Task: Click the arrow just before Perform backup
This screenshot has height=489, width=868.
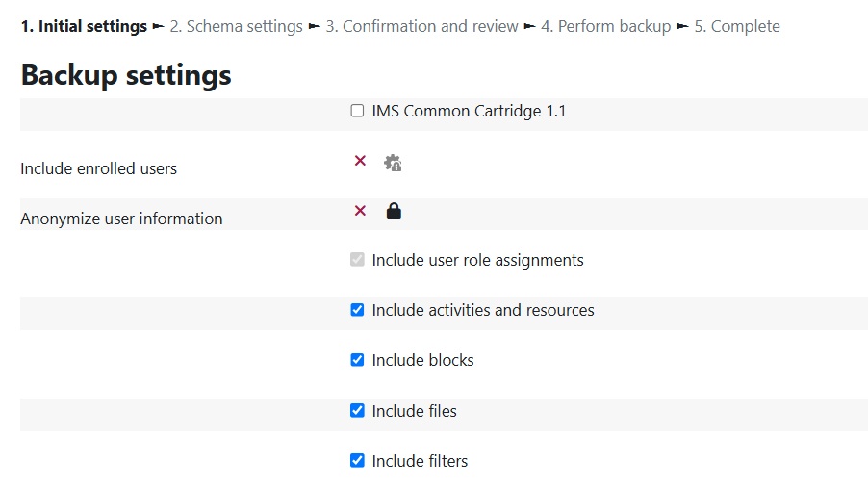Action: pos(529,26)
